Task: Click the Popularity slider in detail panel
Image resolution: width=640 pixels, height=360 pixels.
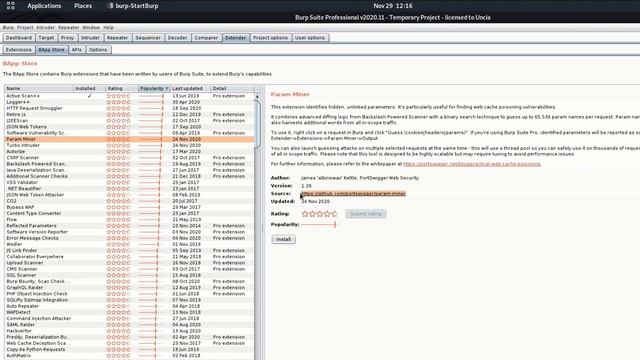Action: (319, 224)
